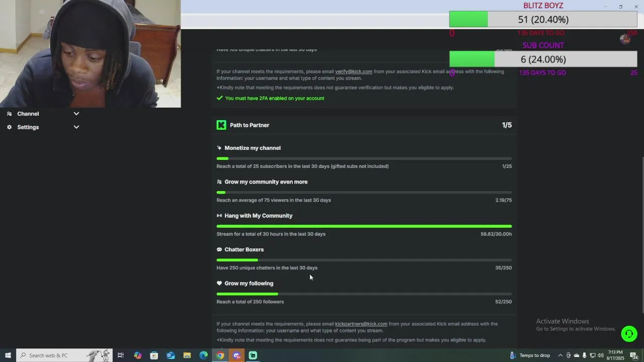Click the chat bubble icon beside Chatter Boxers
This screenshot has width=644, height=362.
[219, 249]
